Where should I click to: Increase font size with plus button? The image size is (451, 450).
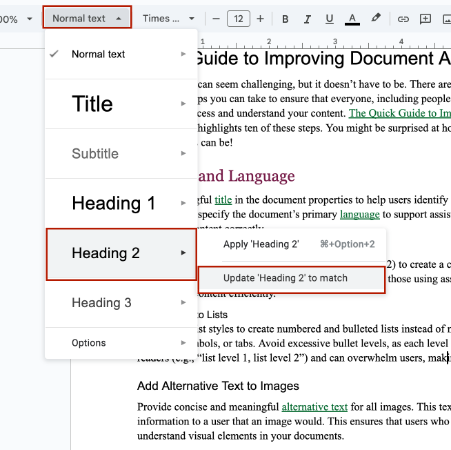pyautogui.click(x=260, y=19)
